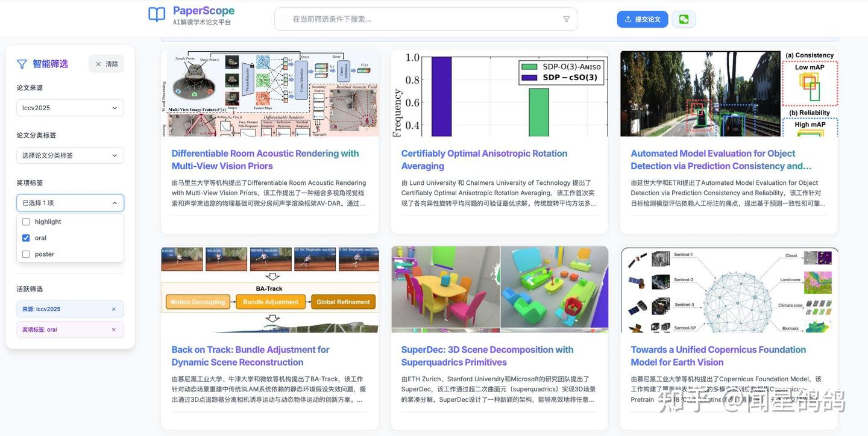Uncheck the oral award checkbox
The height and width of the screenshot is (436, 868).
[x=26, y=237]
